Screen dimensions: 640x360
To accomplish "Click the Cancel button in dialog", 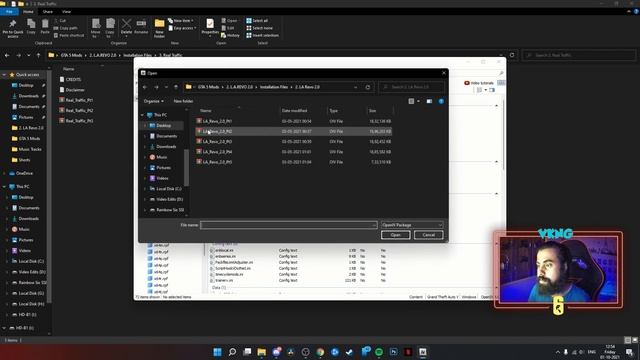I will click(x=429, y=235).
